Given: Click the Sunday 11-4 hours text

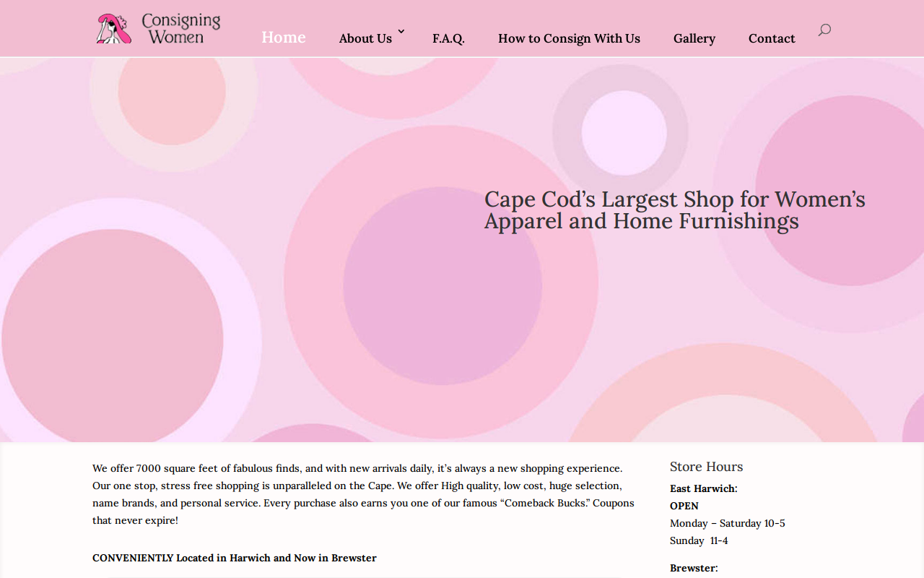Looking at the screenshot, I should (x=699, y=540).
